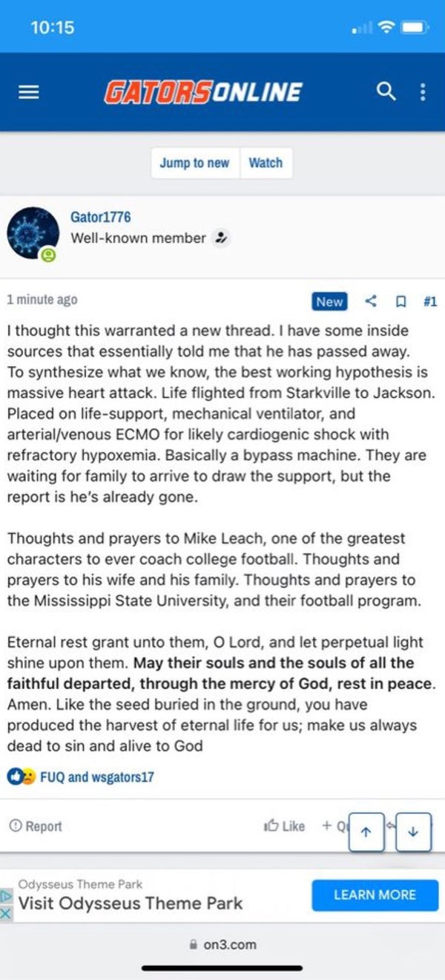Image resolution: width=445 pixels, height=980 pixels.
Task: Click Learn More on theme park ad
Action: (375, 895)
